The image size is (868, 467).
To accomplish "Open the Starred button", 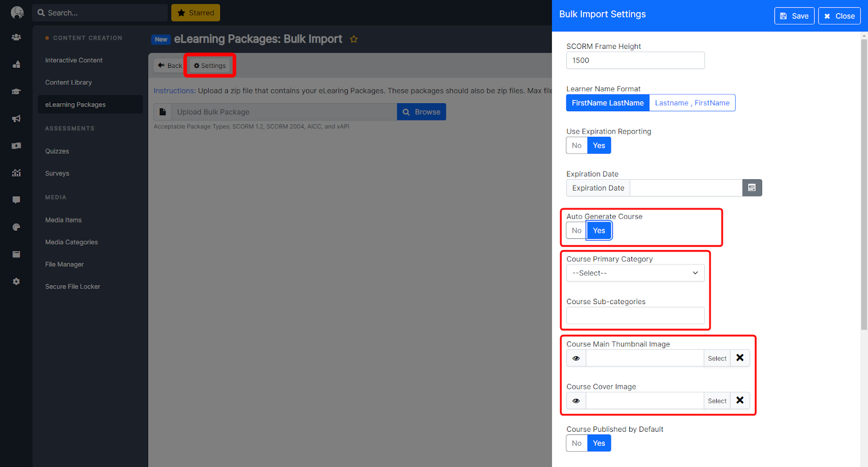I will point(196,12).
